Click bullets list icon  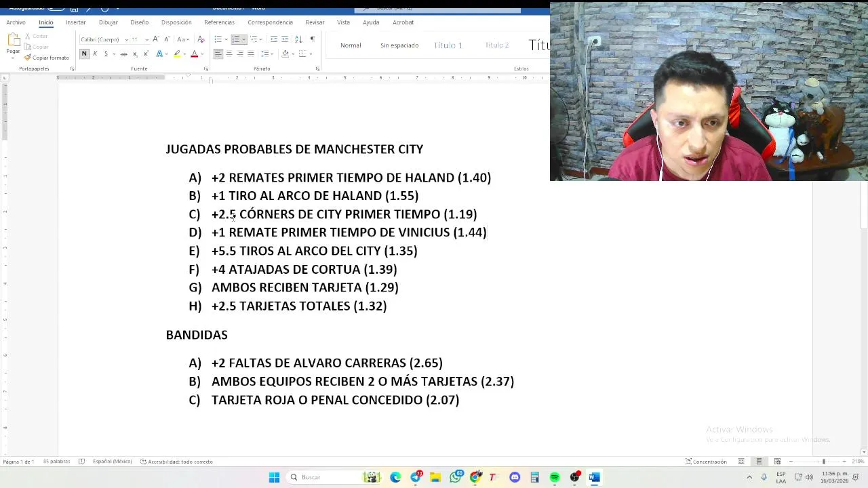pos(218,39)
